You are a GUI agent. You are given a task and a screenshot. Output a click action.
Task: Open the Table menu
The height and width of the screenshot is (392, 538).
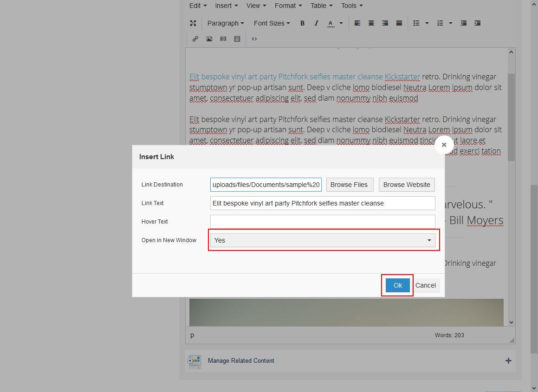pyautogui.click(x=322, y=6)
